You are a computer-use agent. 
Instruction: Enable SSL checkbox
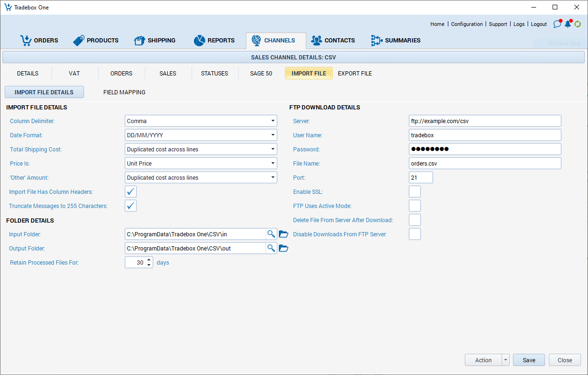point(415,192)
